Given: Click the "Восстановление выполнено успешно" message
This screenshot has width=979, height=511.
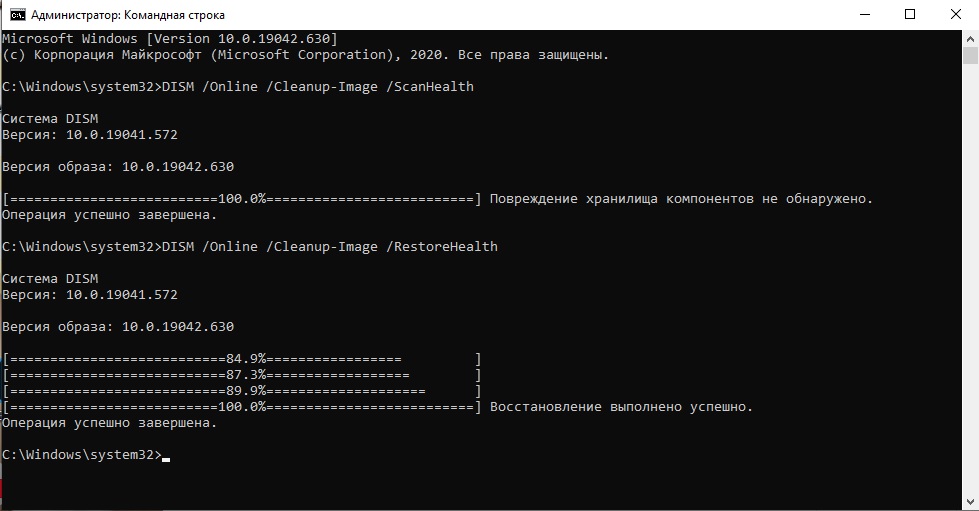Looking at the screenshot, I should click(620, 407).
